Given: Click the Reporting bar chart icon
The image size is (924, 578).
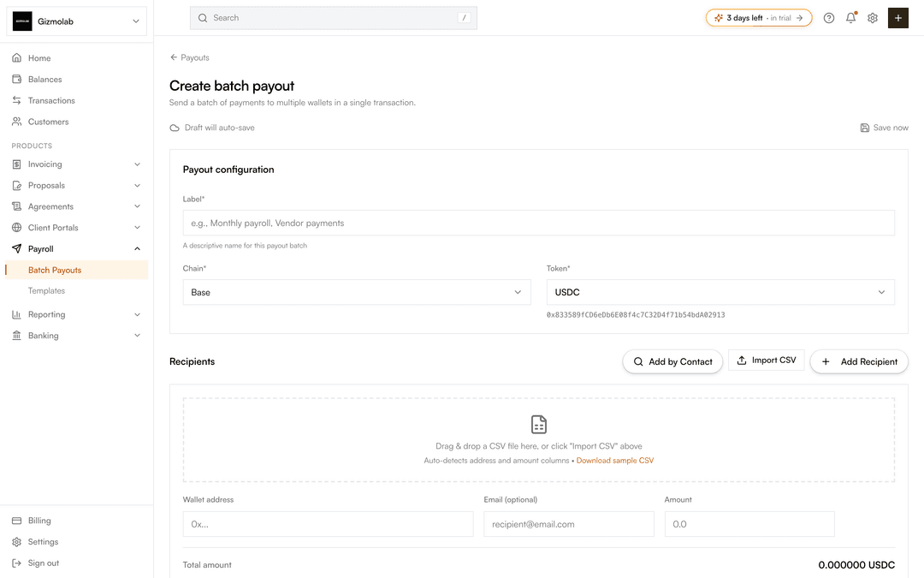Looking at the screenshot, I should point(16,314).
